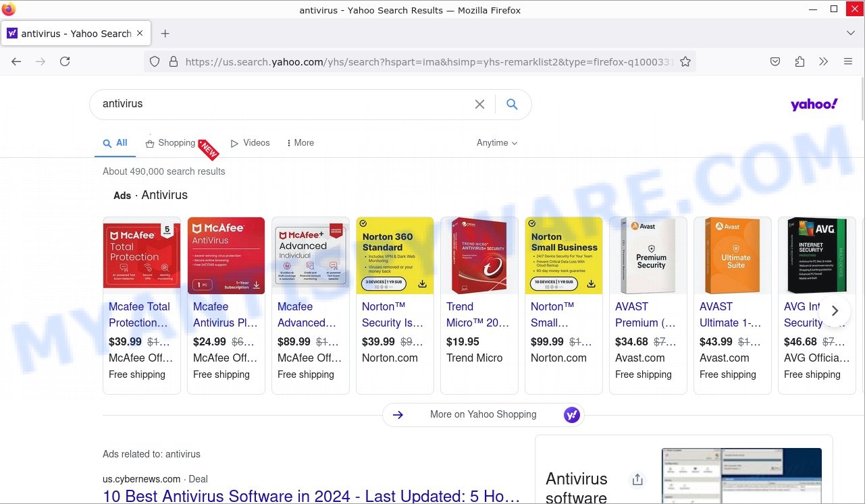The image size is (865, 504).
Task: Open the Pocket save icon
Action: [775, 61]
